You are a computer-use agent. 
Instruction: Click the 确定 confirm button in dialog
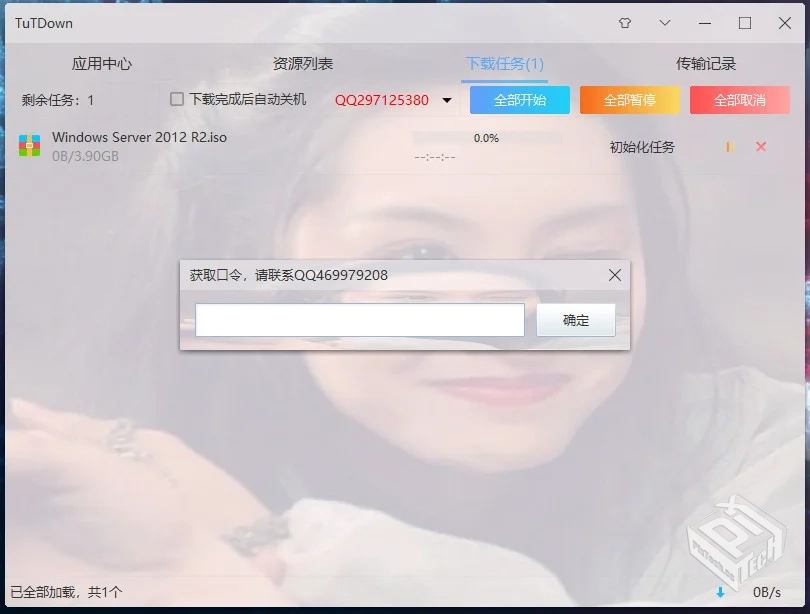point(576,320)
